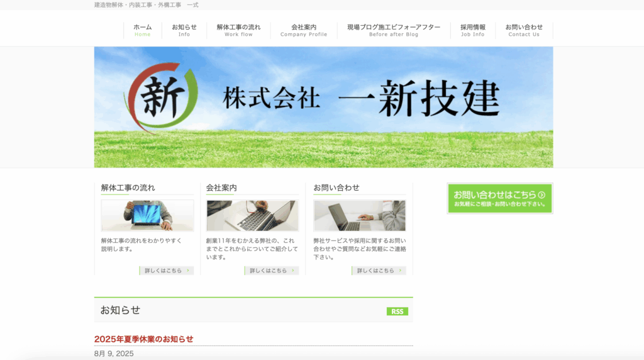644x360 pixels.
Task: Click the tagline 建造物解体・内装工事・外構工事 一式
Action: 146,5
